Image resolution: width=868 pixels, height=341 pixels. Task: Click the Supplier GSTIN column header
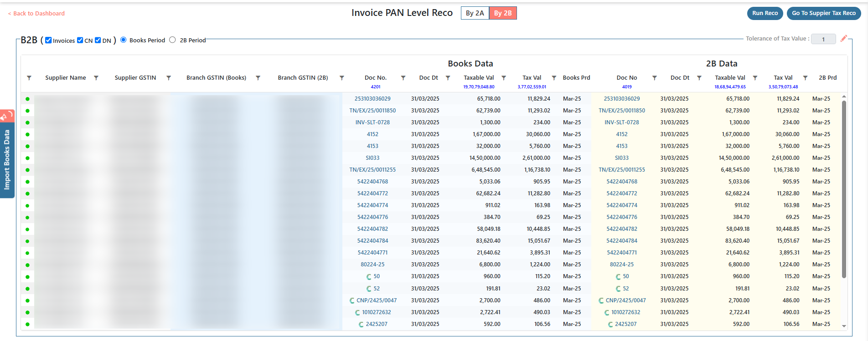point(135,78)
